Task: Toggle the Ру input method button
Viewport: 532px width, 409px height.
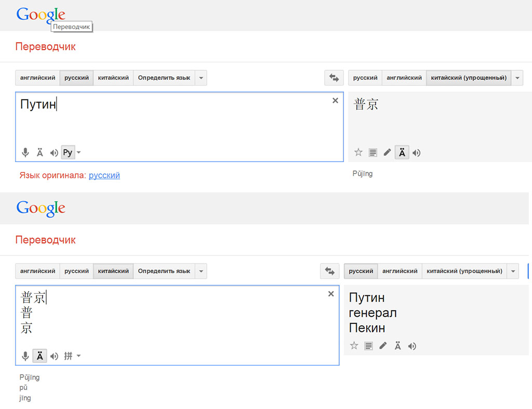Action: (x=68, y=152)
